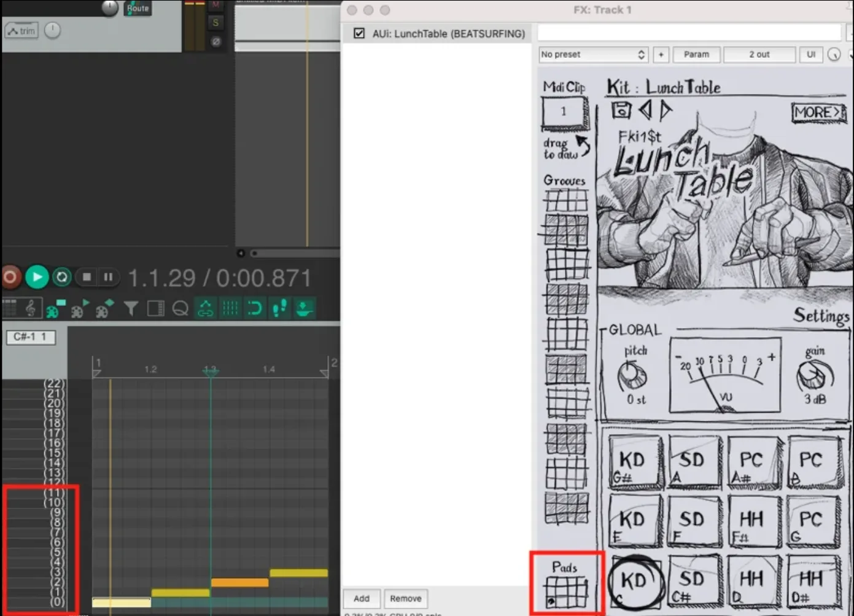Click the Route button on track
The image size is (854, 616).
138,8
